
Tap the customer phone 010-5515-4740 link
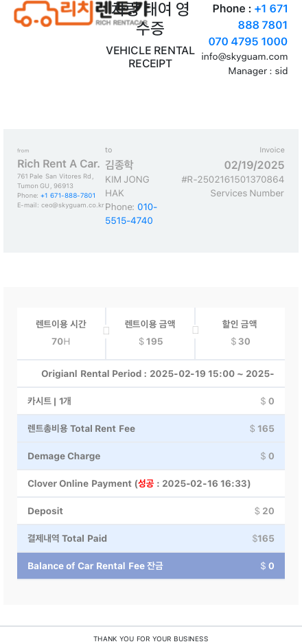pos(131,214)
